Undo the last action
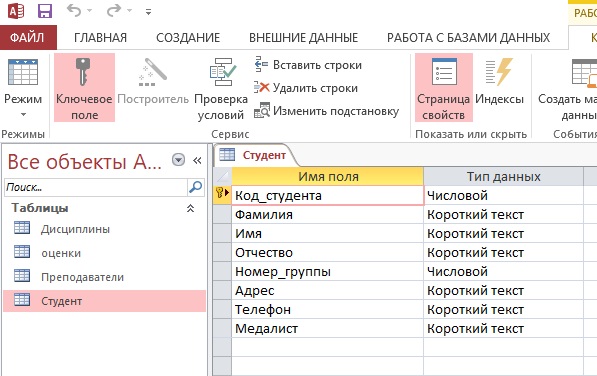The height and width of the screenshot is (376, 597). 74,10
